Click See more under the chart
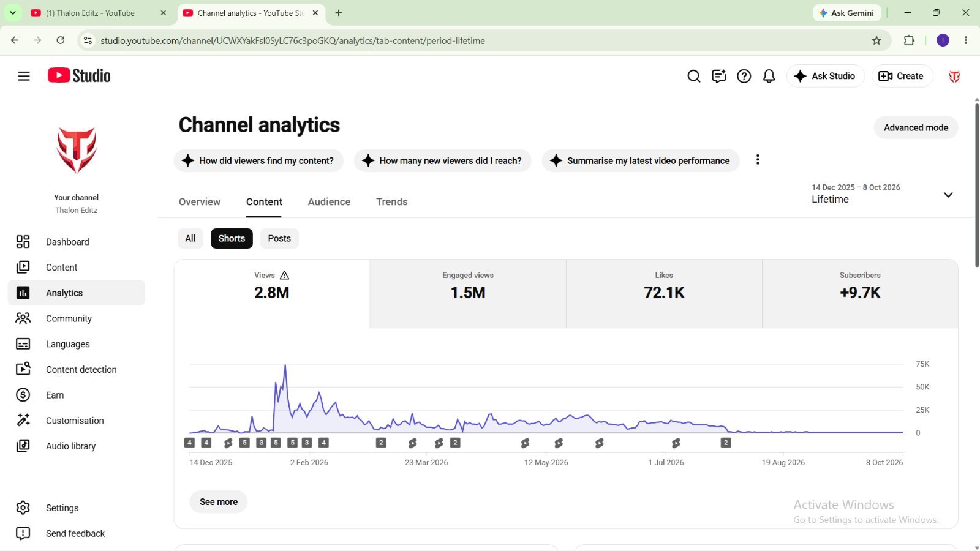 click(219, 502)
